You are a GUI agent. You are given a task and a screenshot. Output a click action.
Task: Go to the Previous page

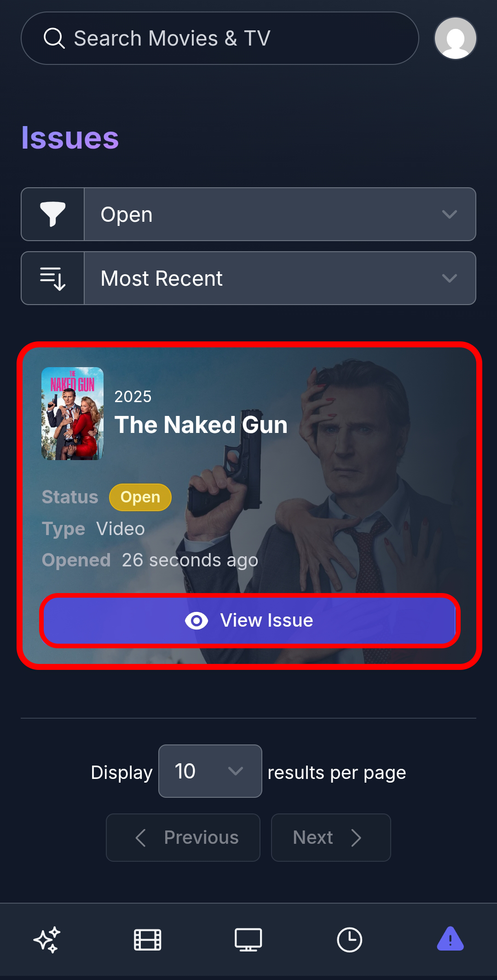tap(183, 837)
